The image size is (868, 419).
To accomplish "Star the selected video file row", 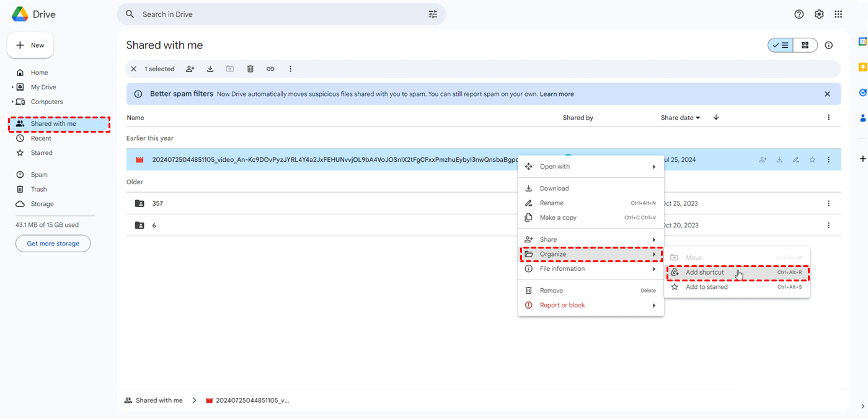I will (x=812, y=160).
